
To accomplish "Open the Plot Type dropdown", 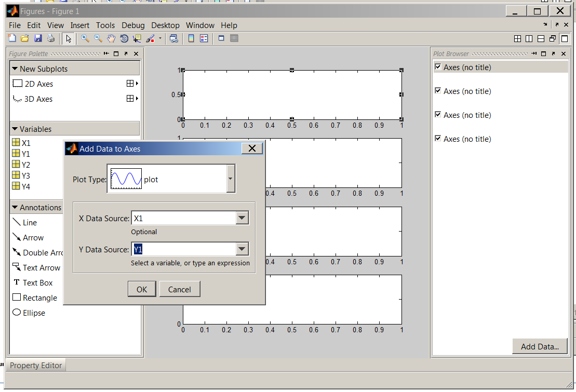I will point(230,179).
